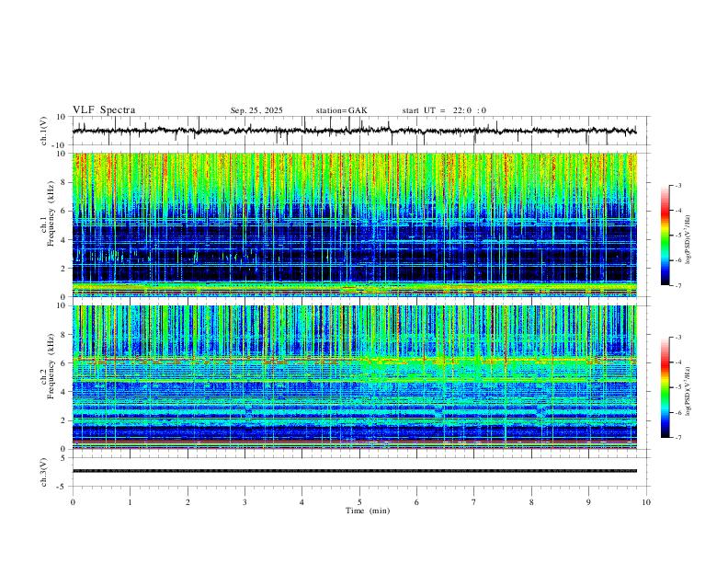Click time axis tick label "8"

coord(531,502)
